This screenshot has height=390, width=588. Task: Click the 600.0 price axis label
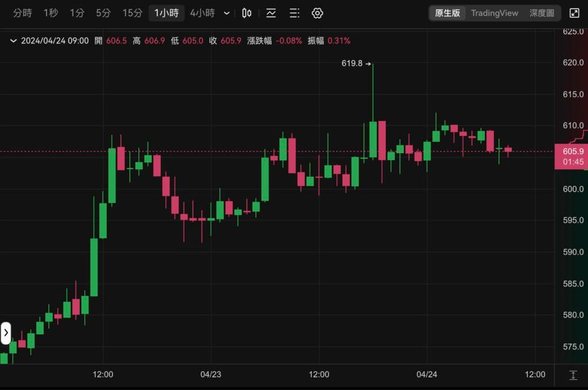click(x=573, y=189)
